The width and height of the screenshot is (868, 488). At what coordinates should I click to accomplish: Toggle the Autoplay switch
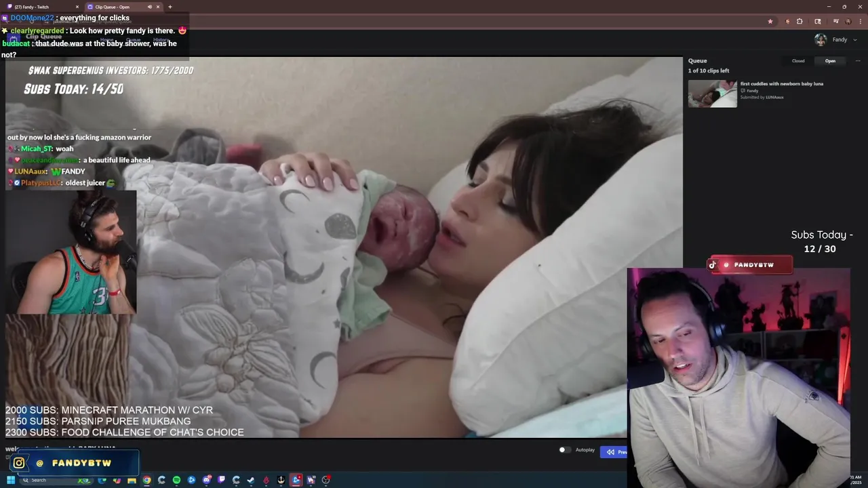pos(564,450)
